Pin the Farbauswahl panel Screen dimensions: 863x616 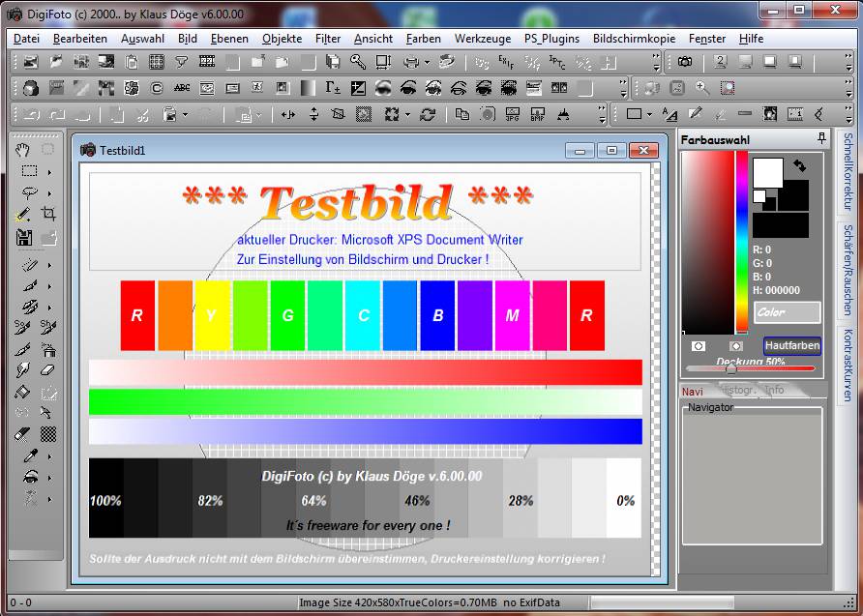pyautogui.click(x=821, y=139)
